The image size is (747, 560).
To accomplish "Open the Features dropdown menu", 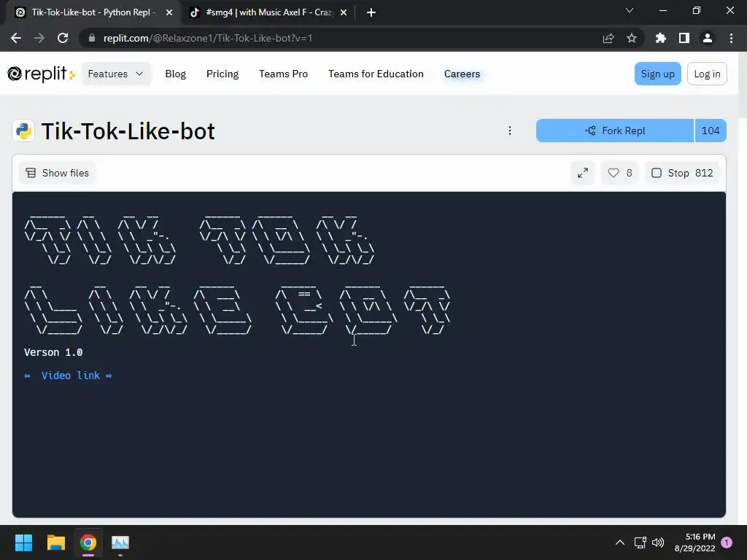I will (116, 74).
